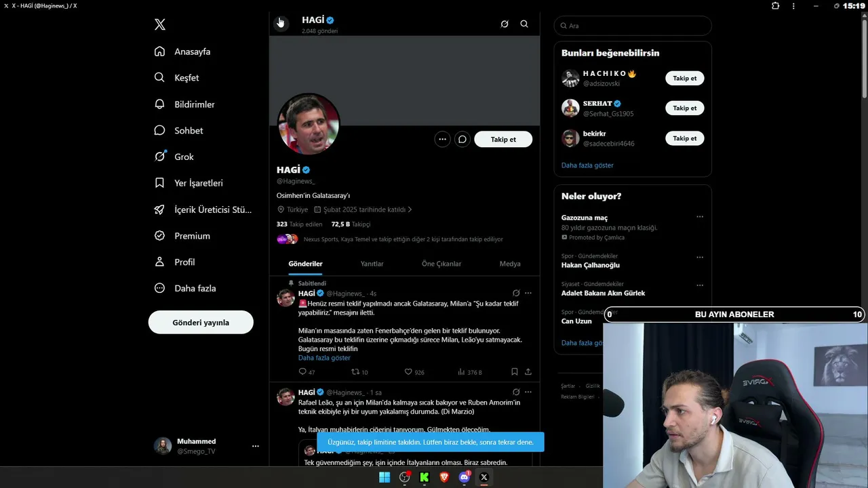Ask Grok to explain the pinned post
The height and width of the screenshot is (488, 868).
(516, 293)
